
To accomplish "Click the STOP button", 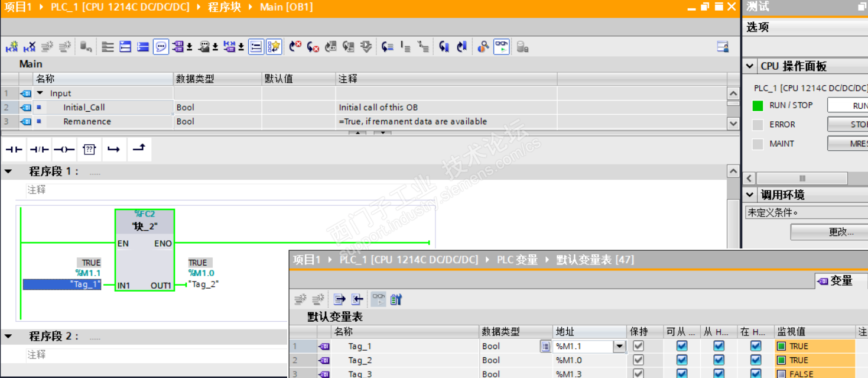I will pyautogui.click(x=847, y=124).
